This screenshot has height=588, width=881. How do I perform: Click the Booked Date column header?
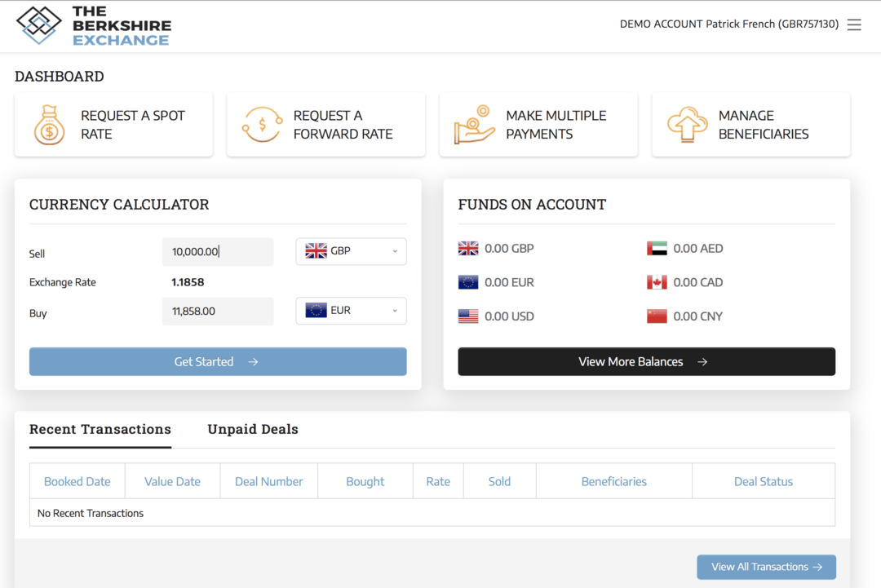[x=77, y=481]
